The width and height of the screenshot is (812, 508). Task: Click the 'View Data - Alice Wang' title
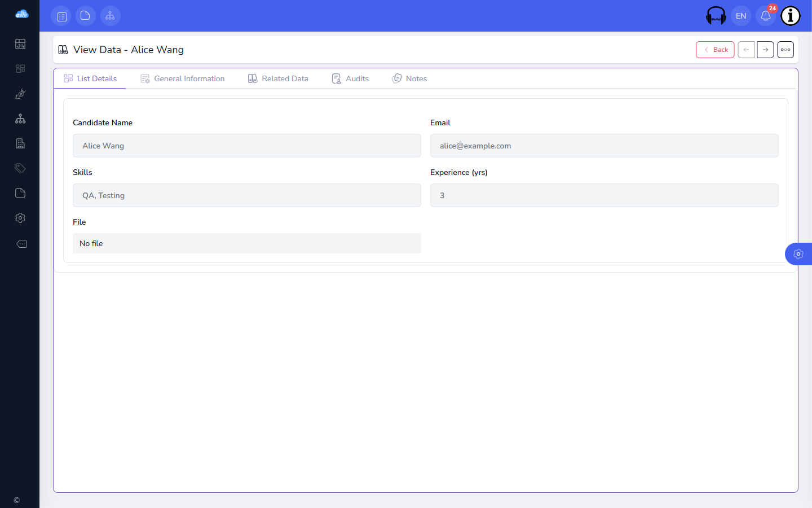129,50
